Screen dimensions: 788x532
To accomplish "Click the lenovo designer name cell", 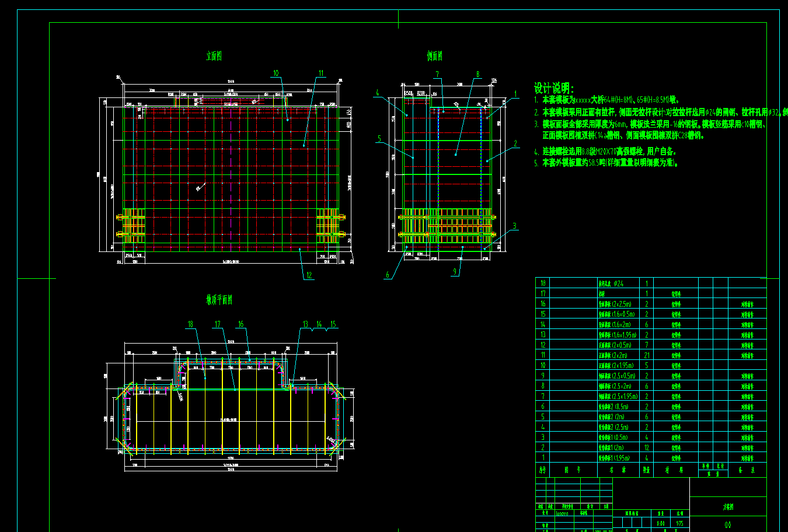I will tap(562, 513).
